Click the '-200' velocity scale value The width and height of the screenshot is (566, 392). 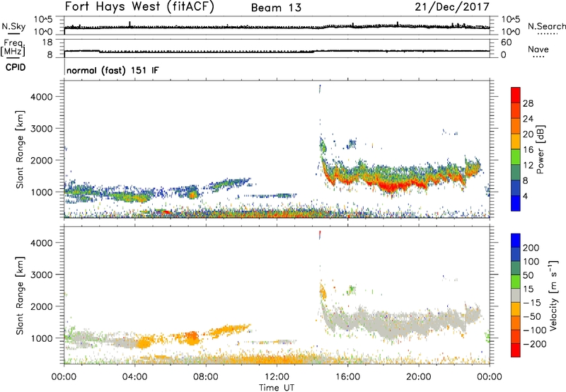coord(535,344)
